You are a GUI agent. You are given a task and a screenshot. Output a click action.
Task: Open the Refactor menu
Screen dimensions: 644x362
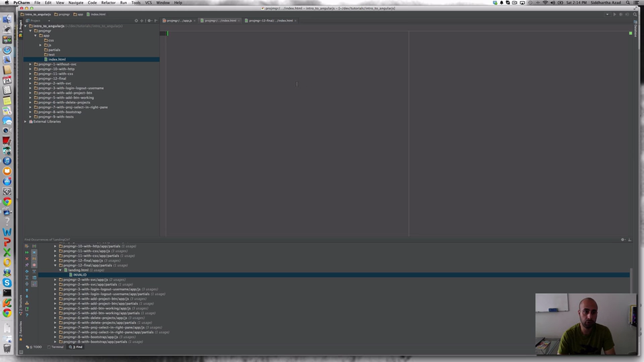[108, 3]
